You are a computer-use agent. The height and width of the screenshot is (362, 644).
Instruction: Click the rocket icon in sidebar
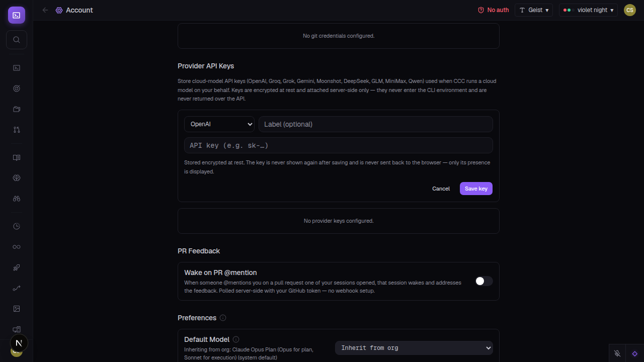(x=17, y=267)
